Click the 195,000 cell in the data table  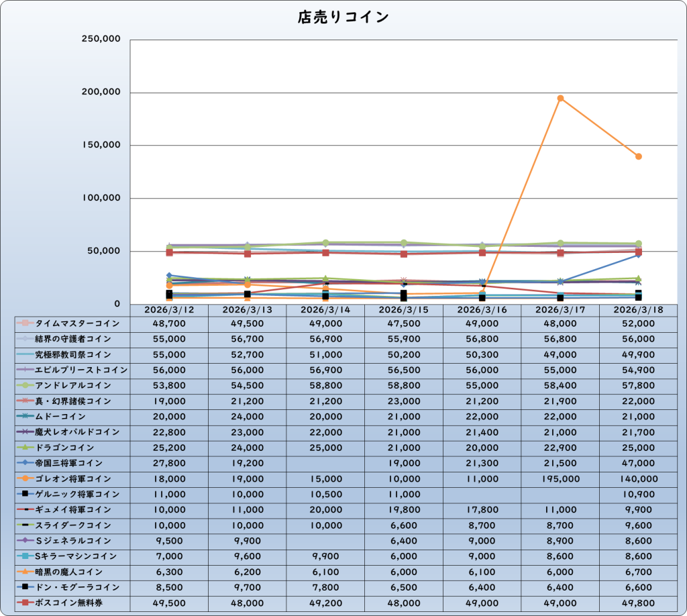(x=560, y=479)
